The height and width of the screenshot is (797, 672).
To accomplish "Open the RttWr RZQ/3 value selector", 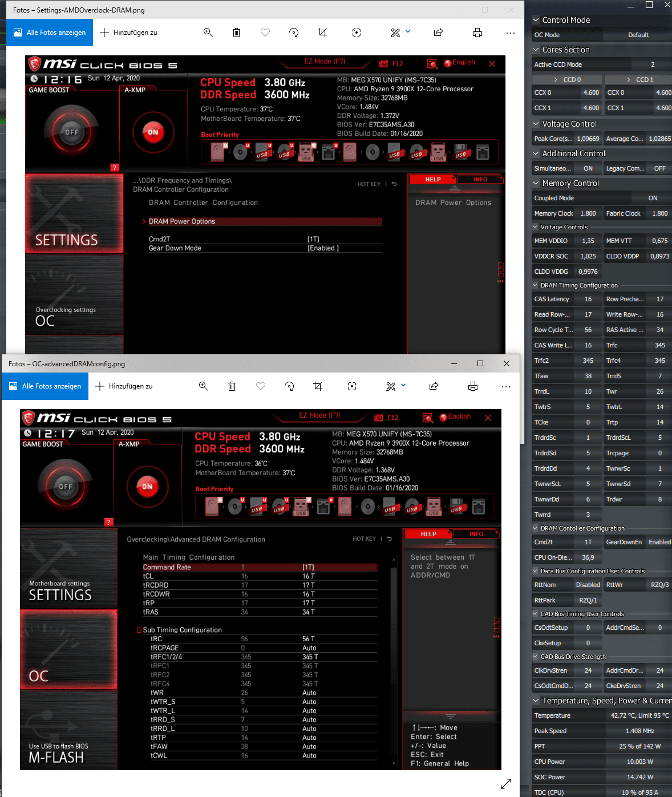I will (659, 585).
